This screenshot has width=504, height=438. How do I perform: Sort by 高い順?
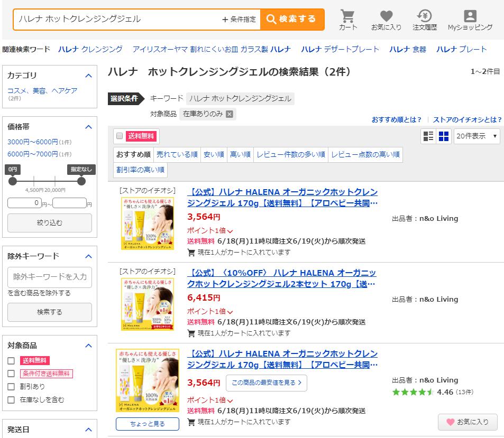[x=240, y=155]
